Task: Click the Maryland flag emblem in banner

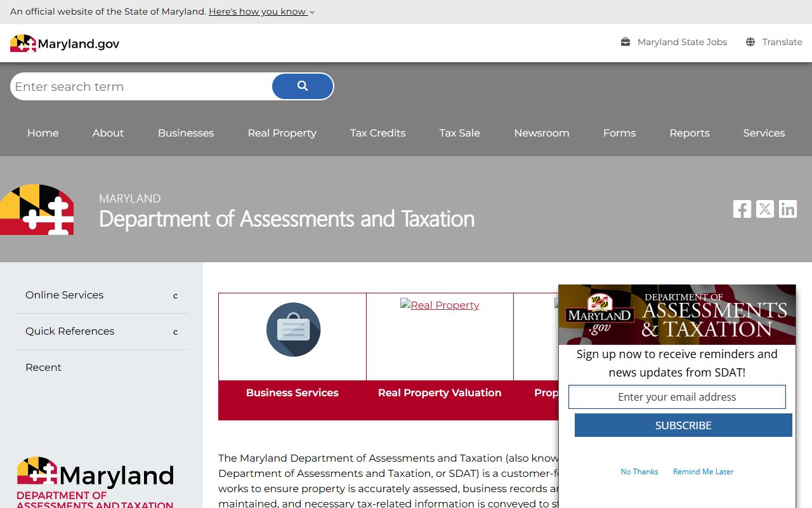Action: click(x=37, y=210)
